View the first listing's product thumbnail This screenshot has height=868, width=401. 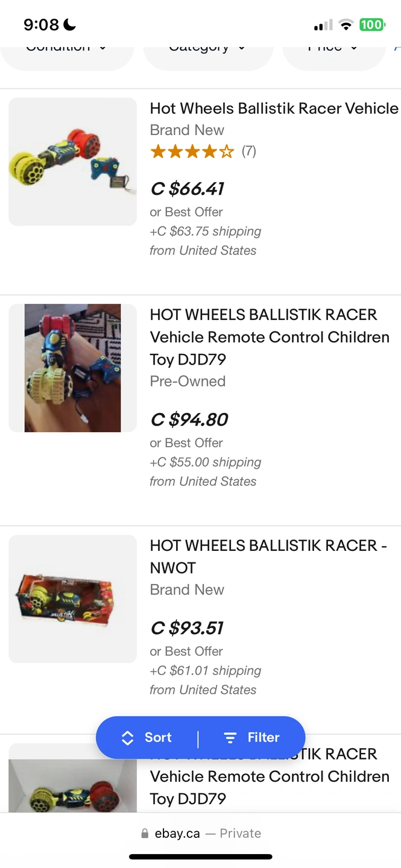73,162
